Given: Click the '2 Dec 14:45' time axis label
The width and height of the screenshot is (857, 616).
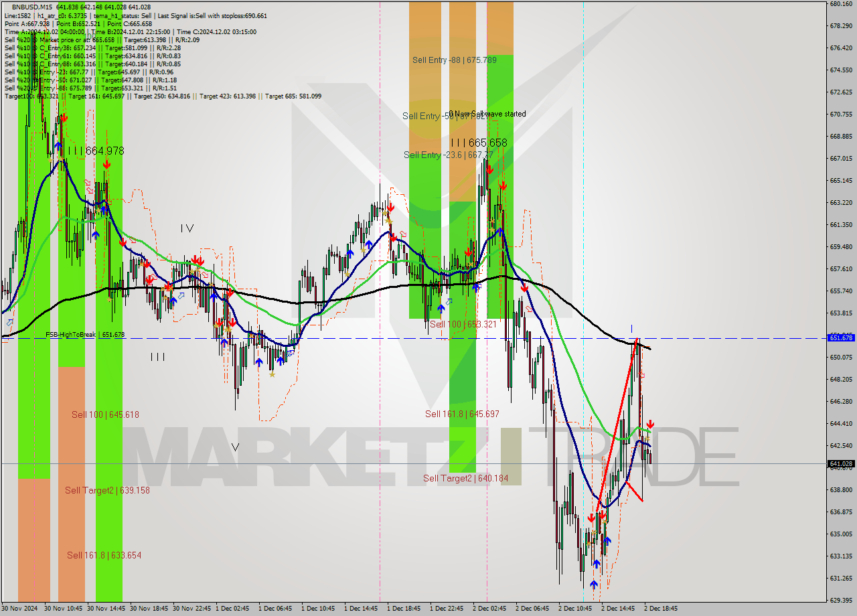Looking at the screenshot, I should click(618, 609).
